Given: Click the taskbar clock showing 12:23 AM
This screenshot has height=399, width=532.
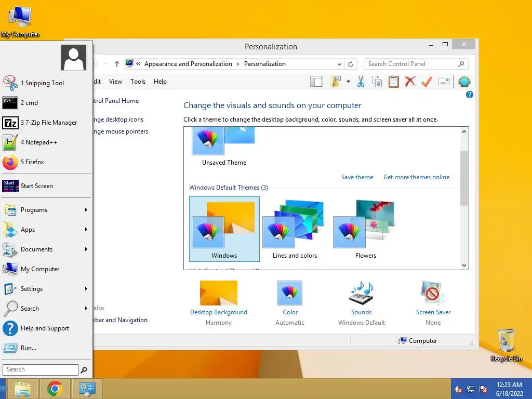Looking at the screenshot, I should [x=509, y=389].
